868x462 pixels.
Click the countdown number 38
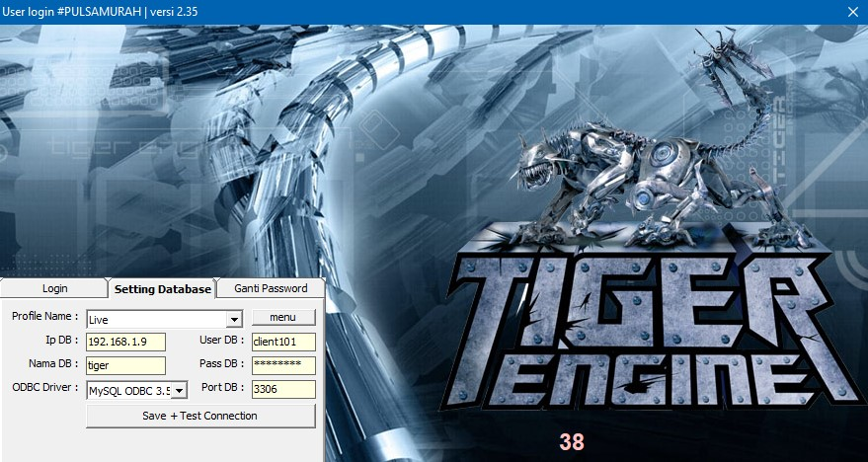572,442
